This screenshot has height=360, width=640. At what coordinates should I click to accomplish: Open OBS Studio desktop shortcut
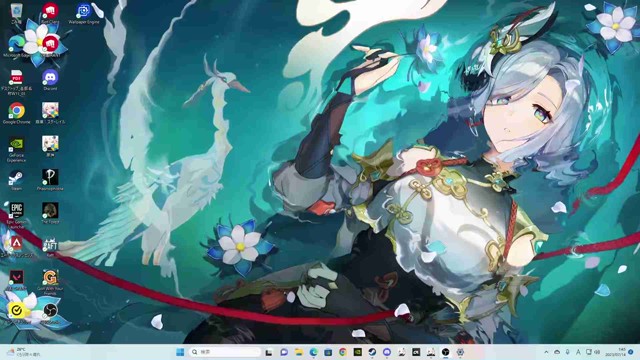click(50, 313)
